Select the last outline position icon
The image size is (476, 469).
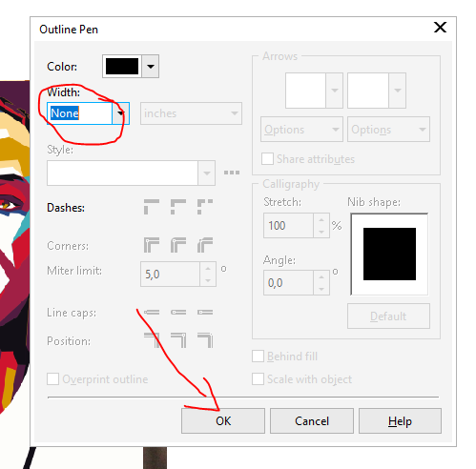pos(205,340)
